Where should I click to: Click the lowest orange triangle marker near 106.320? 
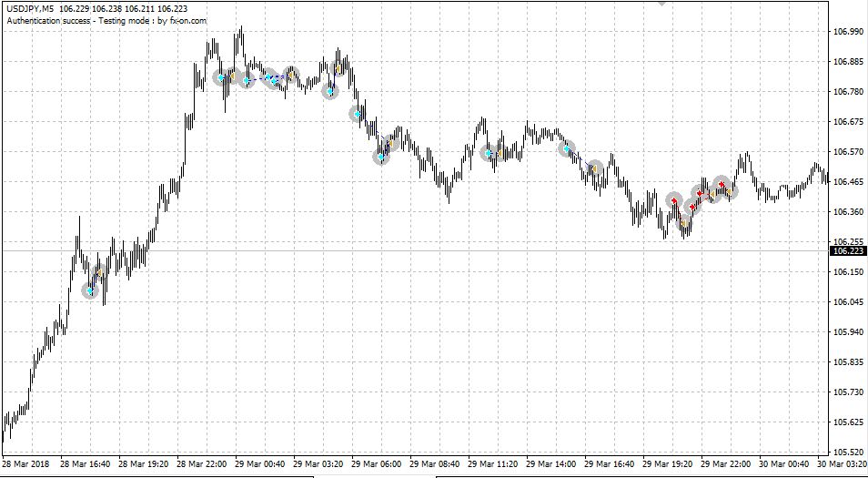point(684,223)
